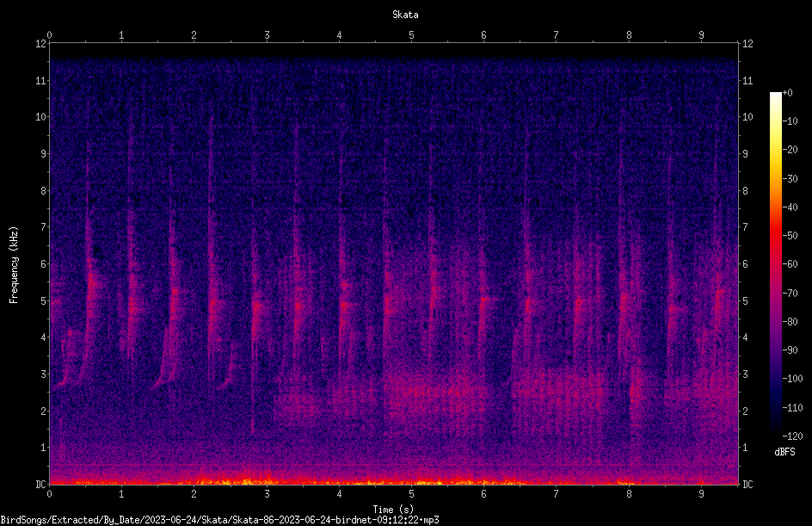Click the dBFS unit label
812x526 pixels.
click(784, 452)
